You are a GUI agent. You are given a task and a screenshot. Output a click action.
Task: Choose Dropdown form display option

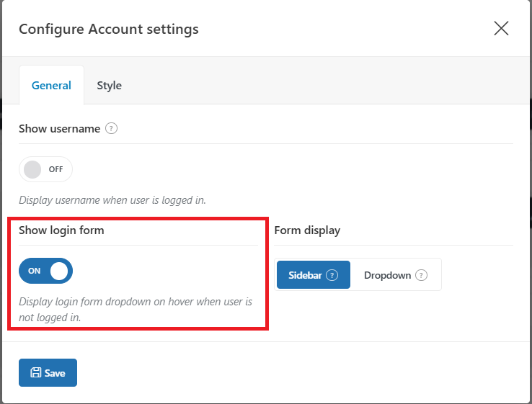pyautogui.click(x=395, y=275)
